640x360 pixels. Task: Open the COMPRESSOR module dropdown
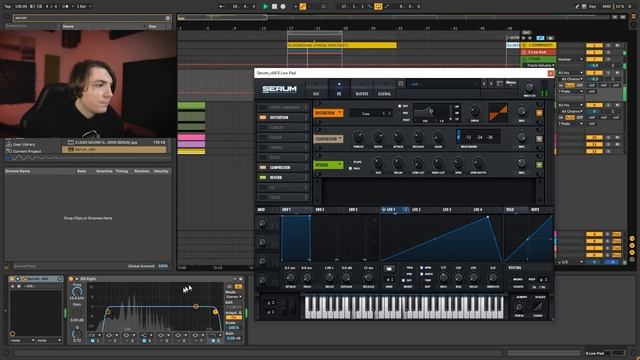tap(328, 139)
